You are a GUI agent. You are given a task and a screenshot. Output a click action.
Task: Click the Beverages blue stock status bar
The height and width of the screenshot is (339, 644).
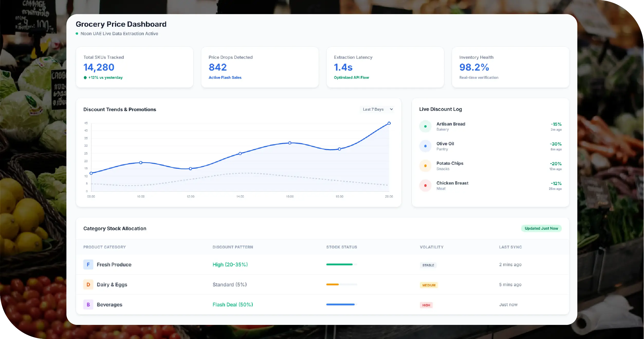pos(340,305)
